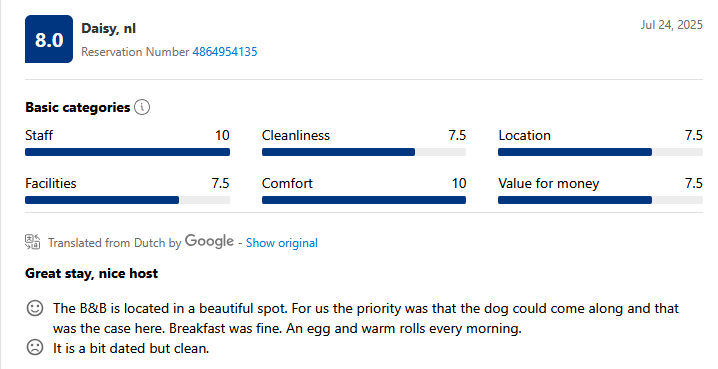Click the Basic categories info icon
The image size is (718, 369).
tap(142, 107)
